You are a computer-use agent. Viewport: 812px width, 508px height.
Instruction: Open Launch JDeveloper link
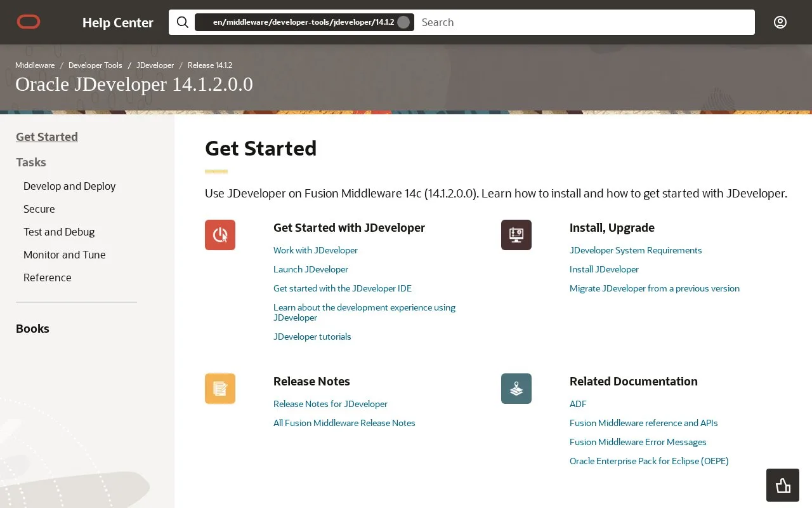point(311,269)
